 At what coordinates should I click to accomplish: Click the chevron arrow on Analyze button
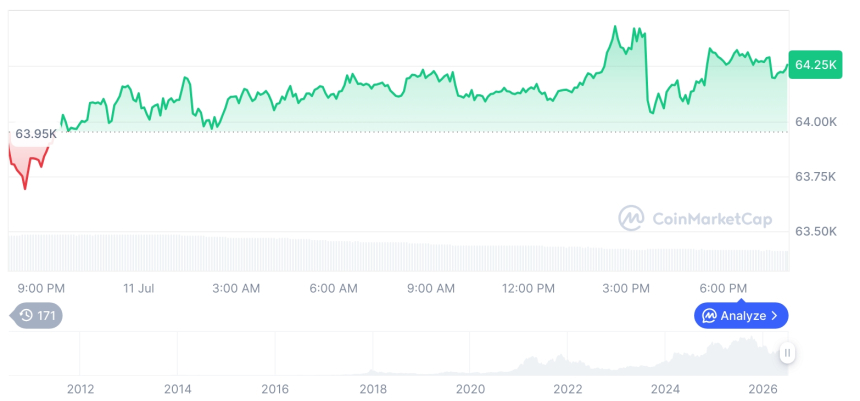[x=774, y=316]
